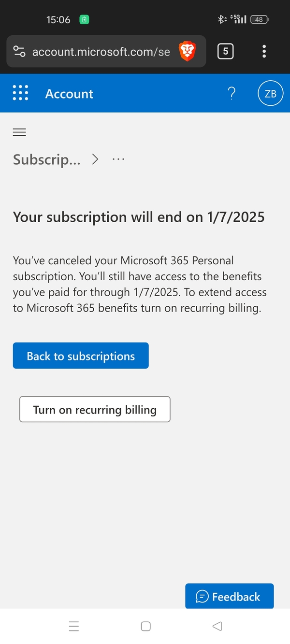Turn on recurring billing
Screen dimensions: 290x644
pyautogui.click(x=95, y=410)
